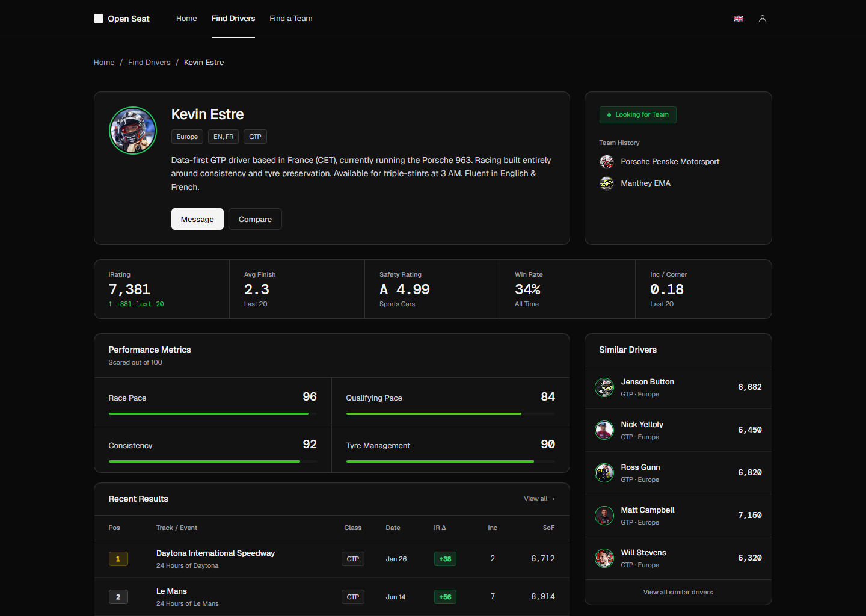Click the Open Seat logo
Image resolution: width=866 pixels, height=616 pixels.
(x=121, y=19)
